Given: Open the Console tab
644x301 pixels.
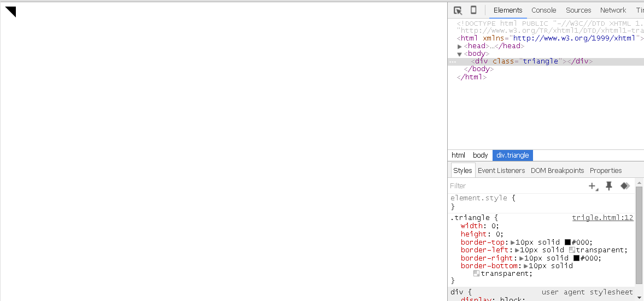Looking at the screenshot, I should (544, 10).
